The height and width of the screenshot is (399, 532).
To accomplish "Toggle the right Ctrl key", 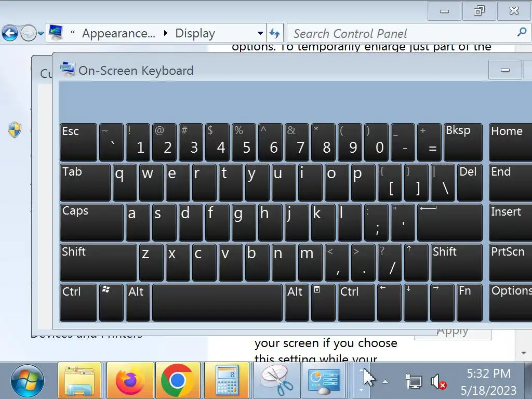I will click(x=356, y=303).
